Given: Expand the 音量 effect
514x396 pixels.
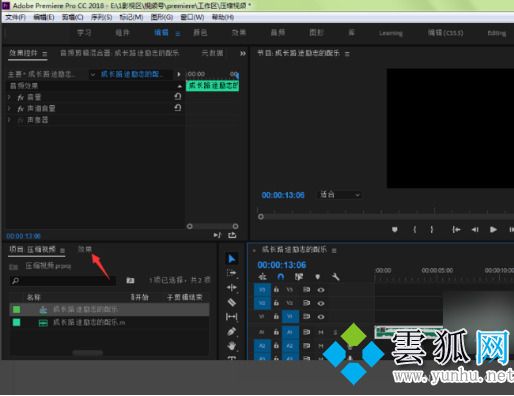Looking at the screenshot, I should 9,97.
